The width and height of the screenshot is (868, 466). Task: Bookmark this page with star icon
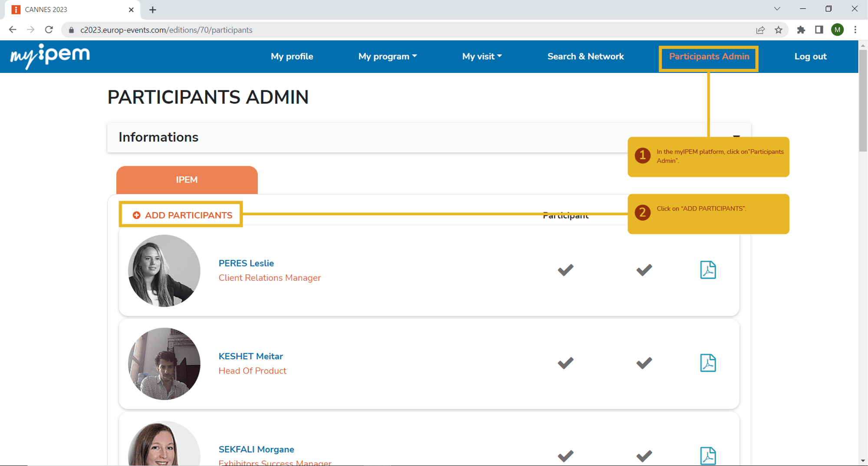tap(779, 30)
